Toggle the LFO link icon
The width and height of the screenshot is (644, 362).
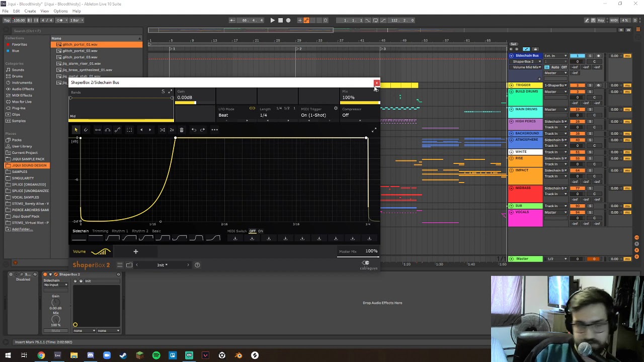(252, 109)
